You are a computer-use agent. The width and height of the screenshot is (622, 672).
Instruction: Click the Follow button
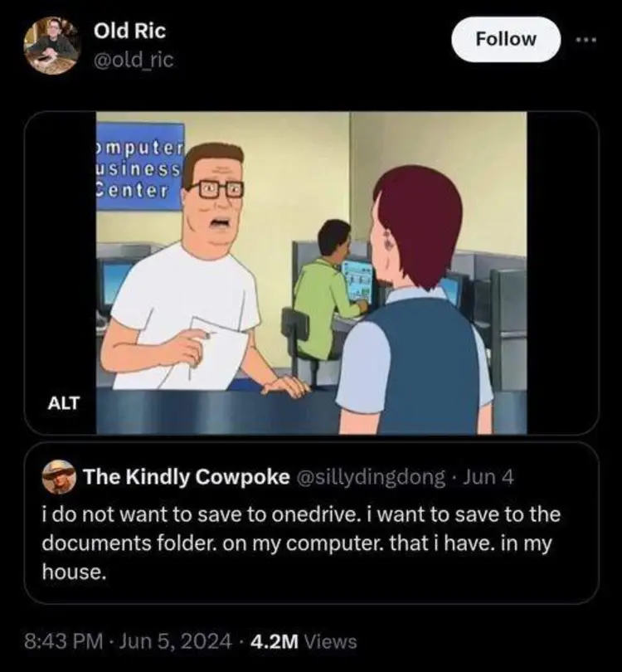pyautogui.click(x=505, y=39)
